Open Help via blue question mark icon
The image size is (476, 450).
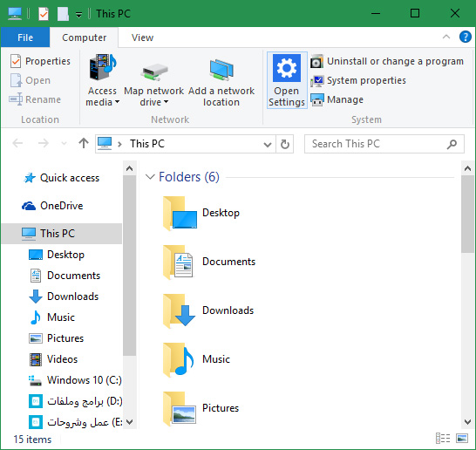465,37
